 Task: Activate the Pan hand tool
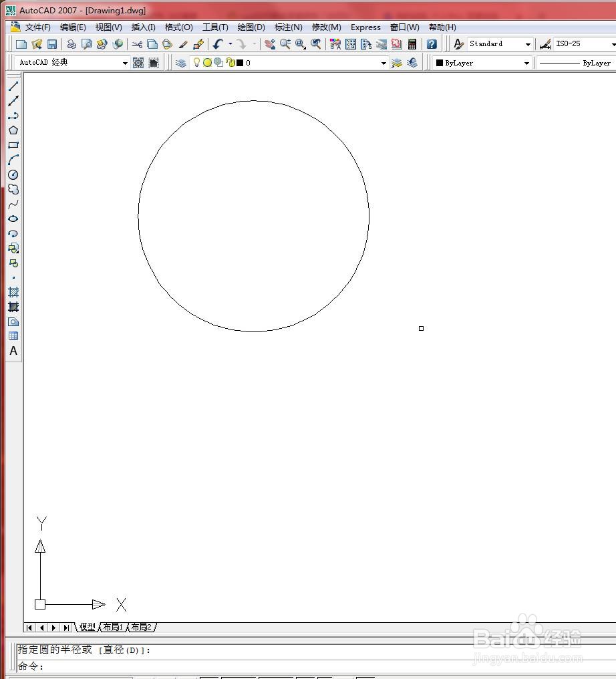click(x=270, y=43)
